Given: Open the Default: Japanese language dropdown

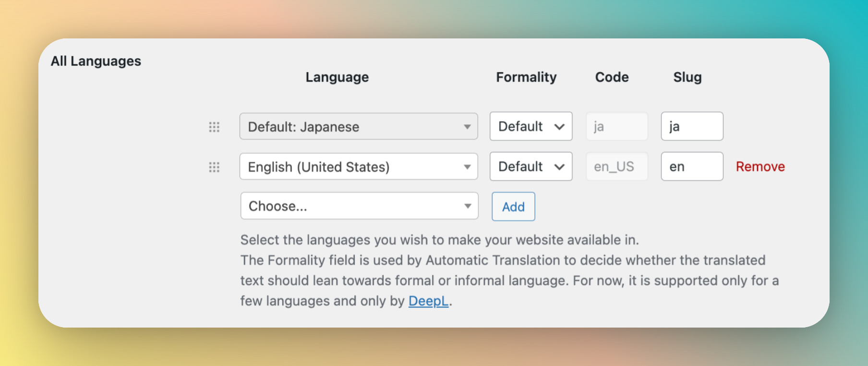Looking at the screenshot, I should [358, 127].
